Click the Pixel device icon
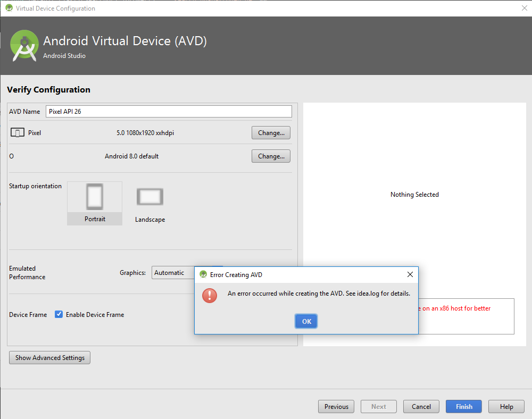 (18, 132)
